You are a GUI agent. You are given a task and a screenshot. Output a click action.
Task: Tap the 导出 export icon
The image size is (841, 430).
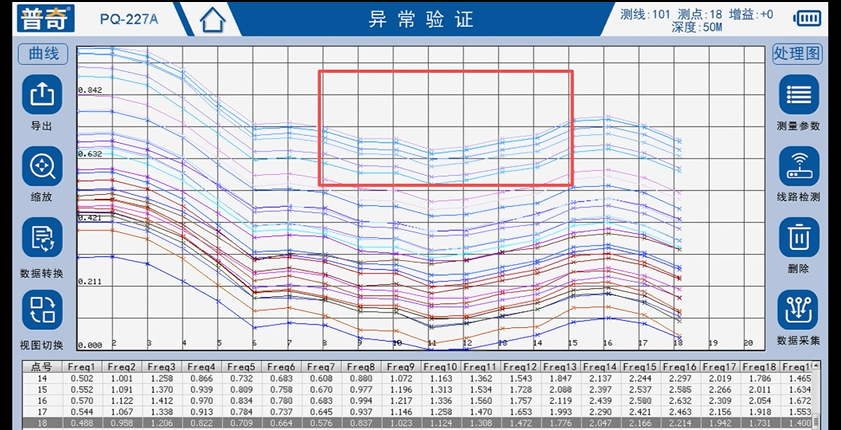[x=42, y=94]
